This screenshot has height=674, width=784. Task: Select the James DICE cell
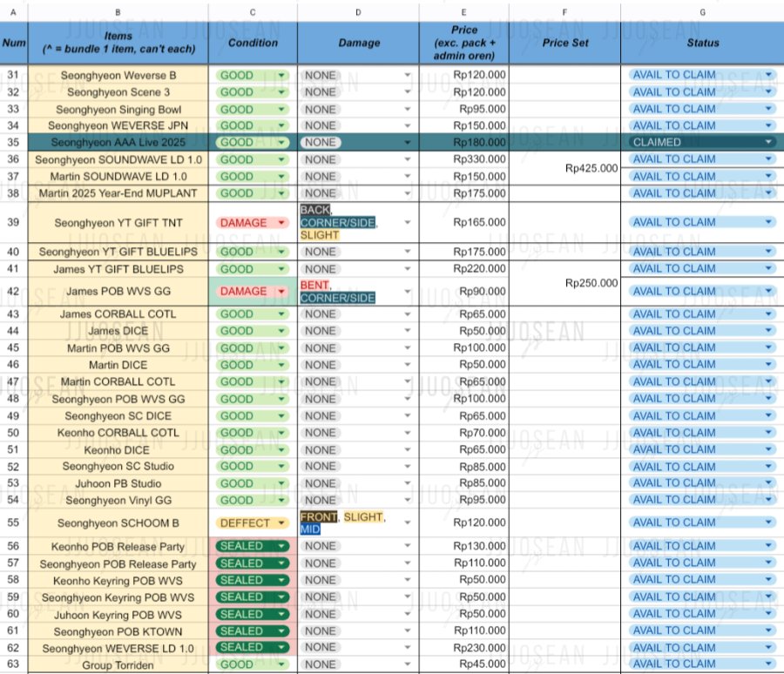pyautogui.click(x=118, y=331)
